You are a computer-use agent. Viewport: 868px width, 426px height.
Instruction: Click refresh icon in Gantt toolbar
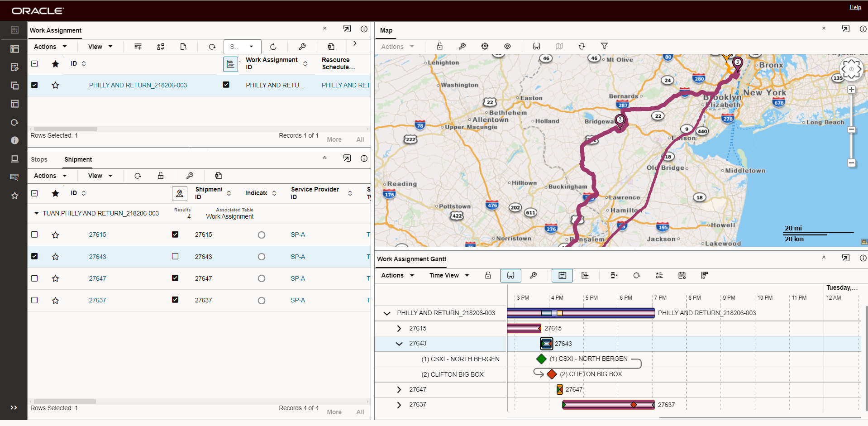[636, 275]
